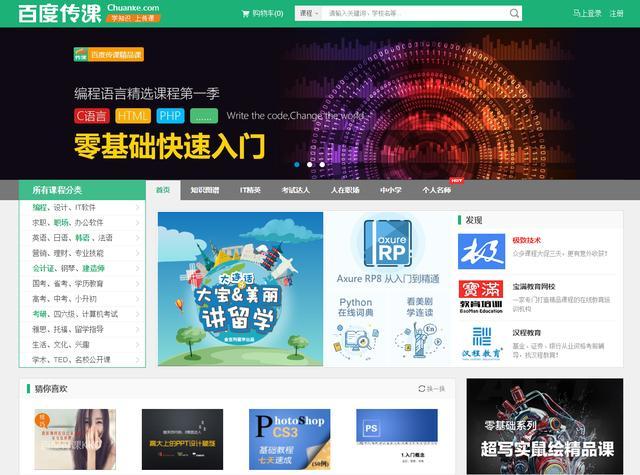Open the 宝满教育网校 title link
The width and height of the screenshot is (640, 475).
coord(534,286)
